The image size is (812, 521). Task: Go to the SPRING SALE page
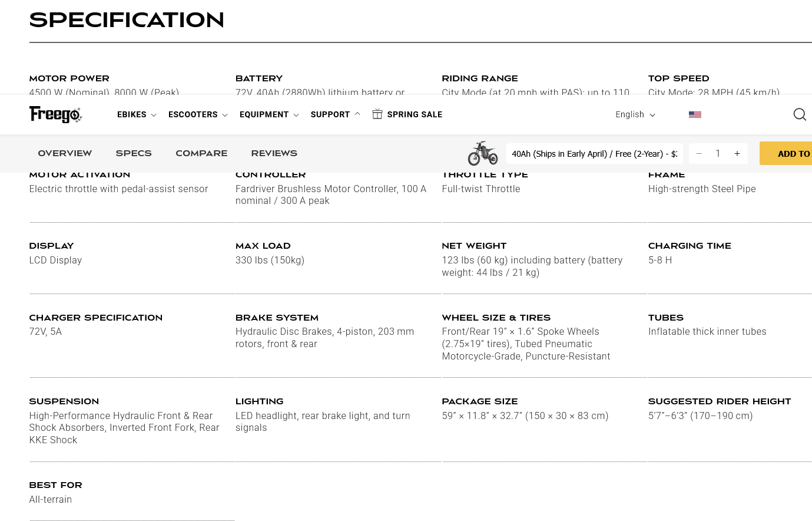415,114
